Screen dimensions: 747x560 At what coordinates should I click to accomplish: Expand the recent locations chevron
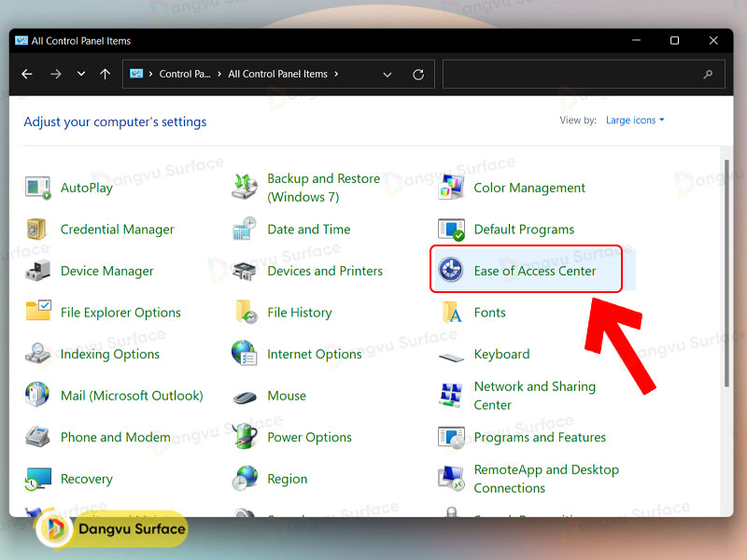pos(81,75)
